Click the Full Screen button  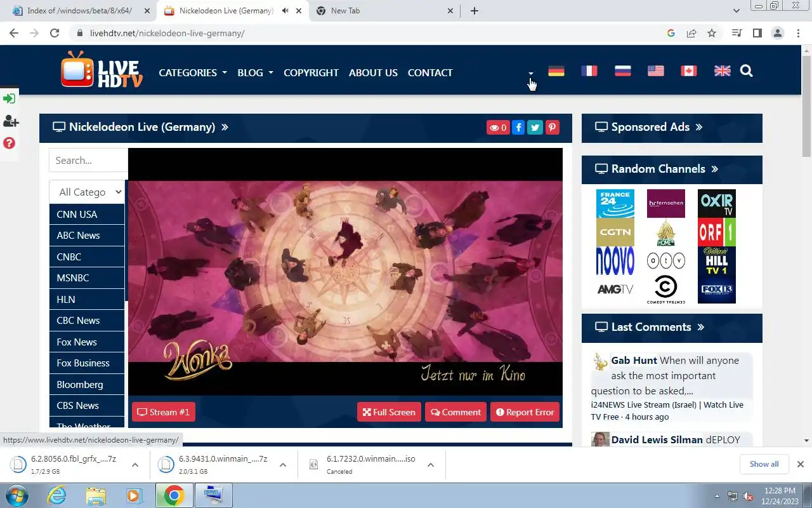(x=389, y=412)
